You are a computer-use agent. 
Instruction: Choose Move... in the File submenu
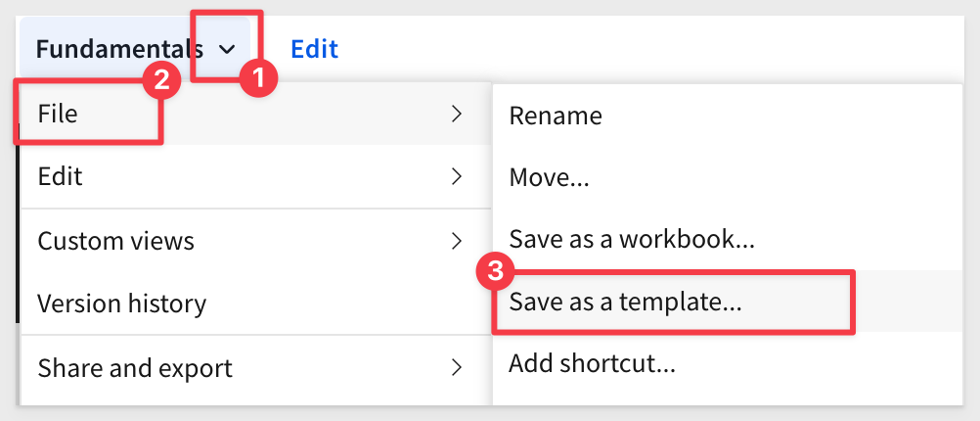click(x=728, y=177)
